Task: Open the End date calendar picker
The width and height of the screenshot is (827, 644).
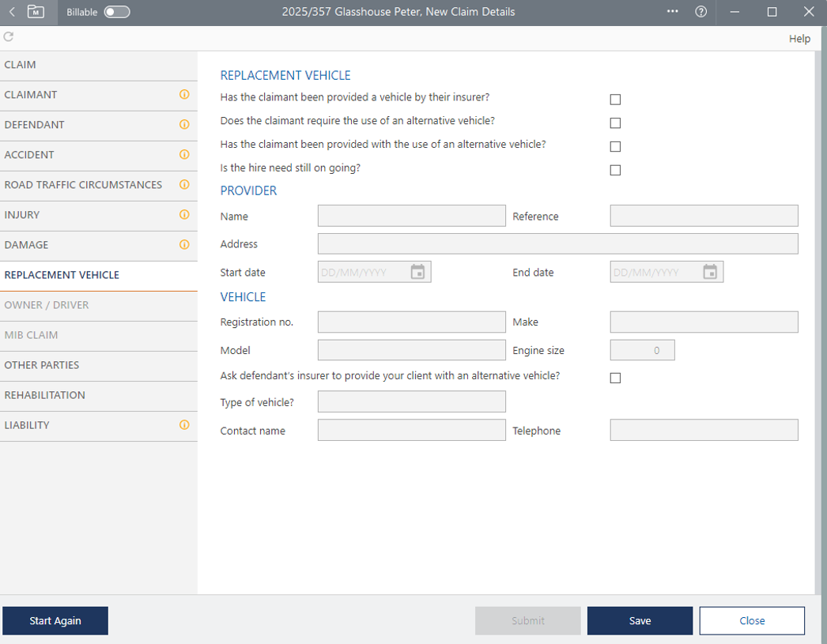Action: [710, 272]
